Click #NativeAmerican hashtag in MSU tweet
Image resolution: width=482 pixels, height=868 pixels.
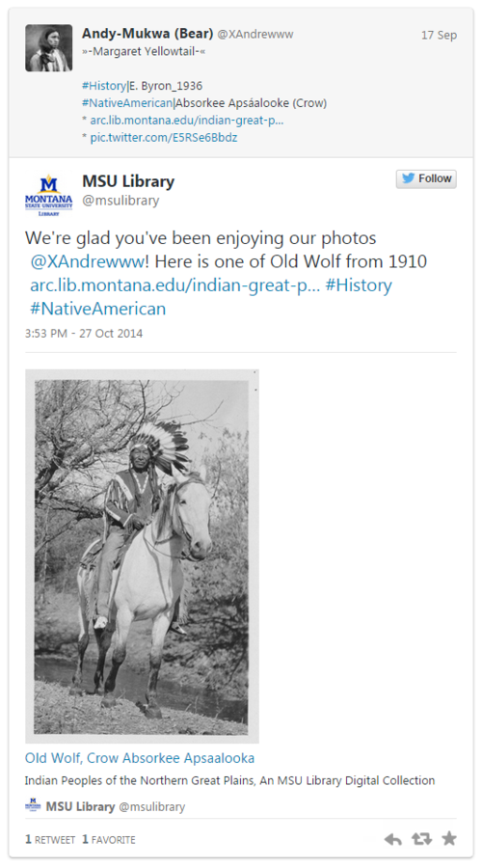pos(98,309)
